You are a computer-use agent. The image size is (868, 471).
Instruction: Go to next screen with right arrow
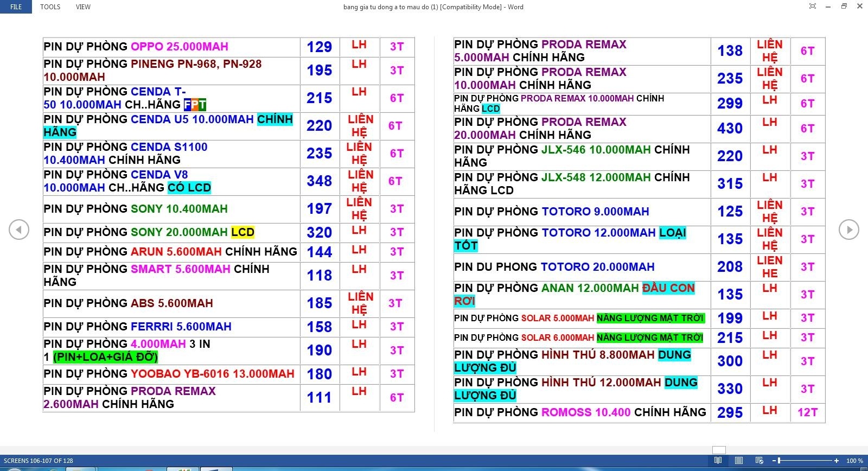click(849, 230)
